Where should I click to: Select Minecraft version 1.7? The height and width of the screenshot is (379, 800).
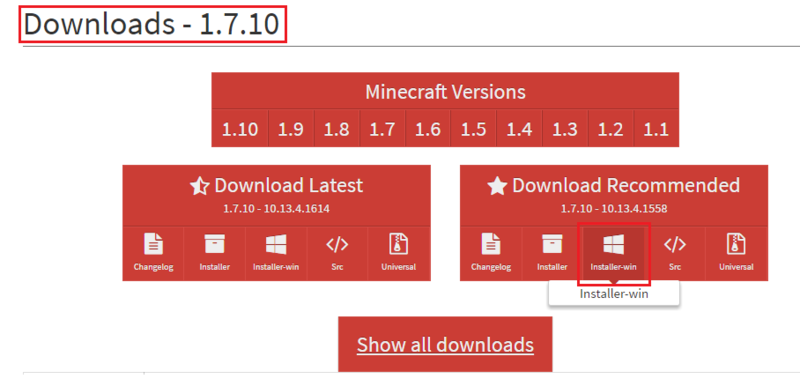[382, 129]
